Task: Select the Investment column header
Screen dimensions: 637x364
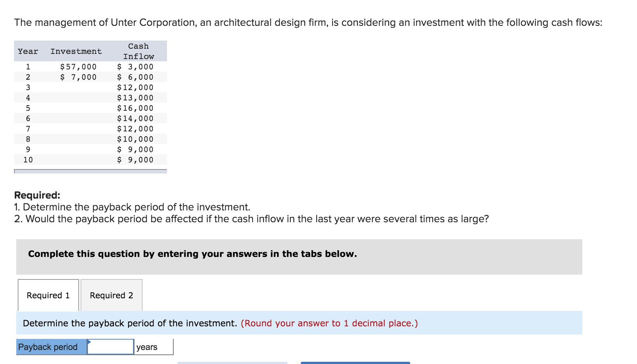Action: [76, 51]
